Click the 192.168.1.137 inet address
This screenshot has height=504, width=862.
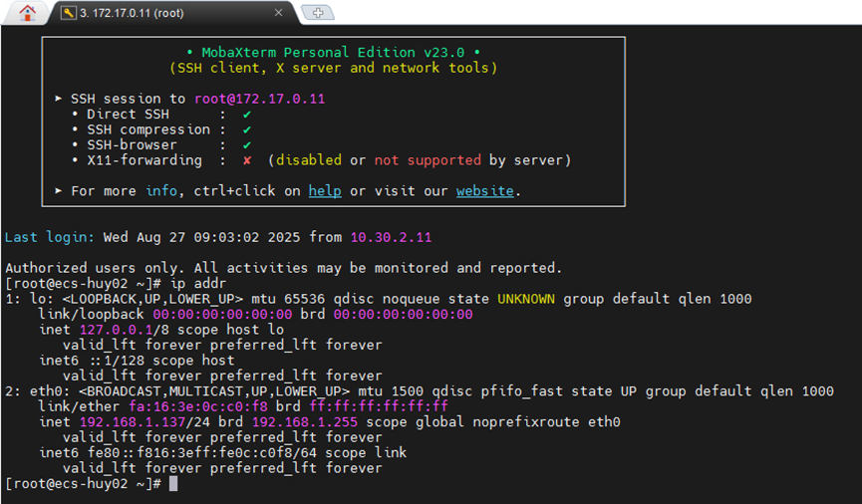tap(133, 422)
